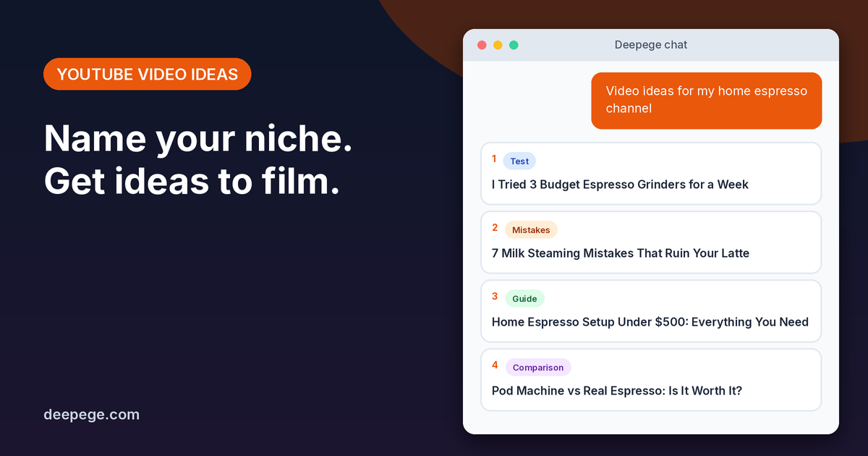868x456 pixels.
Task: Click the red close dot in Deepege chat
Action: (x=482, y=45)
